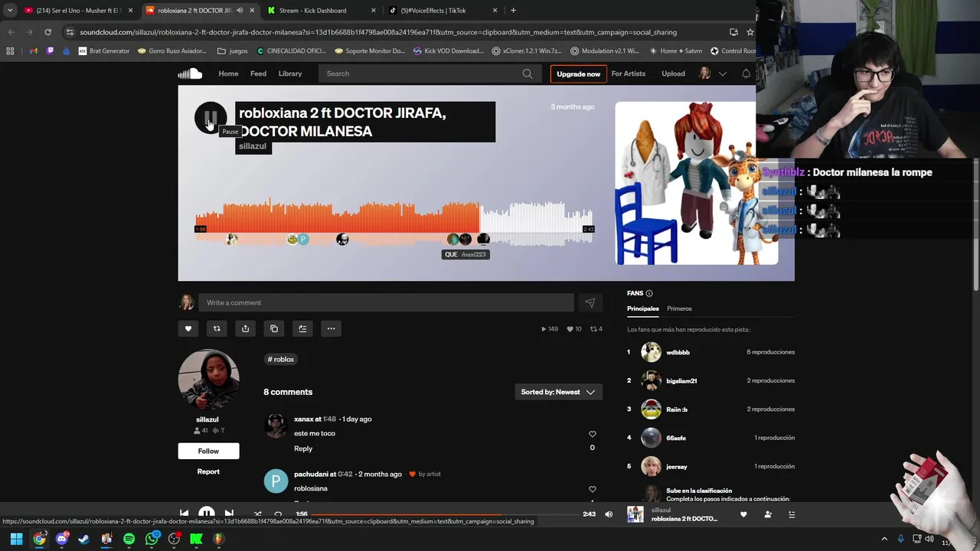980x551 pixels.
Task: Report the sillazul profile
Action: point(208,471)
